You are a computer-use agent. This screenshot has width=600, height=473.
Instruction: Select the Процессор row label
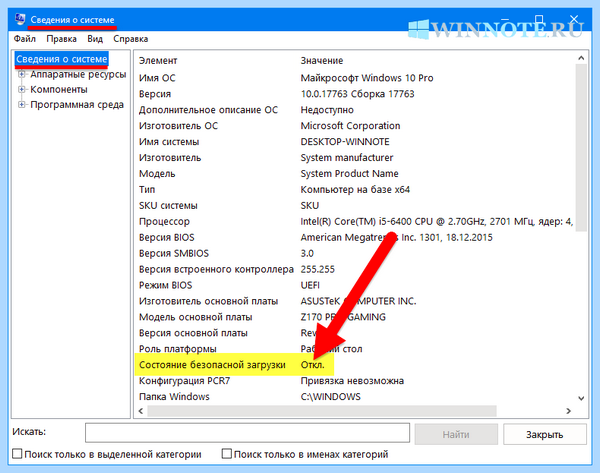164,222
